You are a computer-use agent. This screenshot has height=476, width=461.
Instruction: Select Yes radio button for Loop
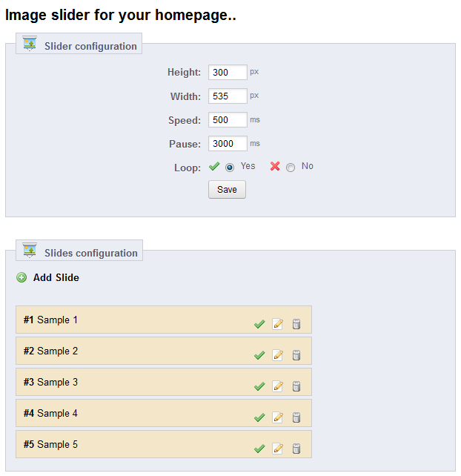[x=230, y=168]
